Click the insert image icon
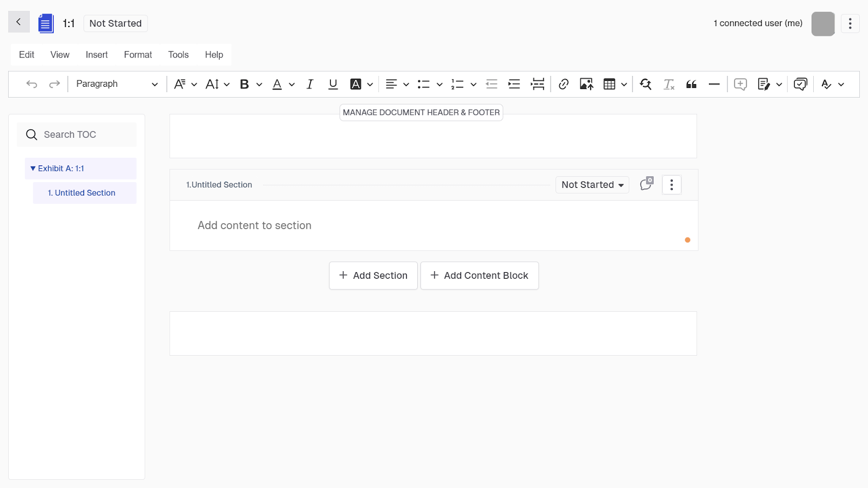This screenshot has width=868, height=488. (x=586, y=84)
